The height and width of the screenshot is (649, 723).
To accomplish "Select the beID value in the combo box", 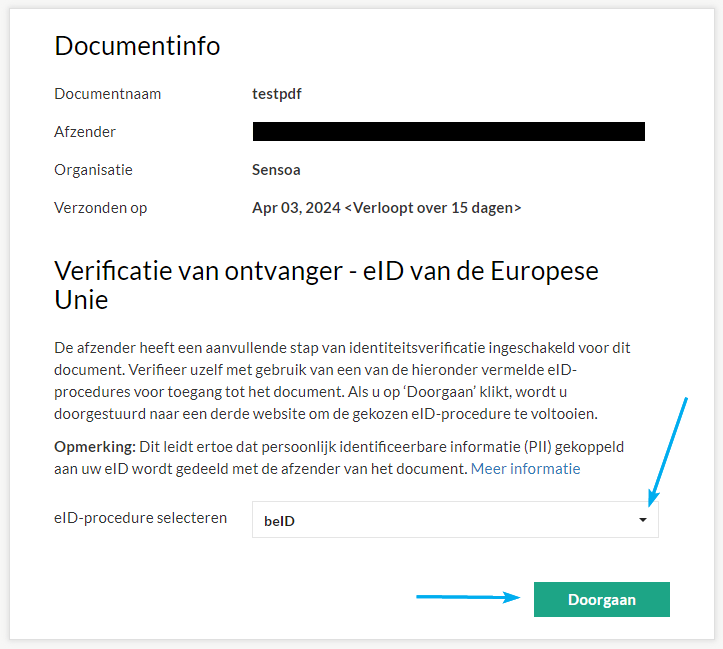I will (x=280, y=520).
